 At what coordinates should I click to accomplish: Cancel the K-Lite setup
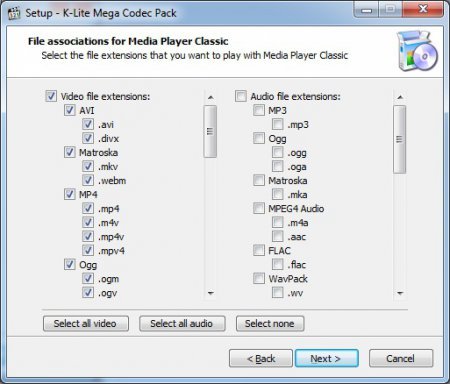point(401,358)
